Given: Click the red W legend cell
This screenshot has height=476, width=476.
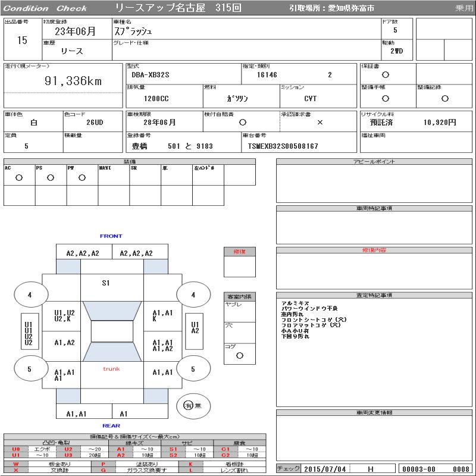Looking at the screenshot, I should [x=16, y=463].
